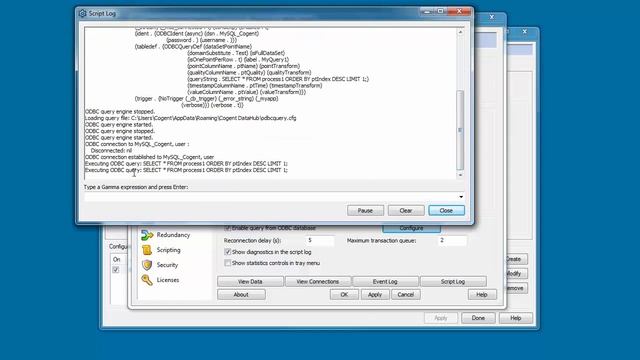
Task: Close the rearmost window with its X
Action: [525, 31]
